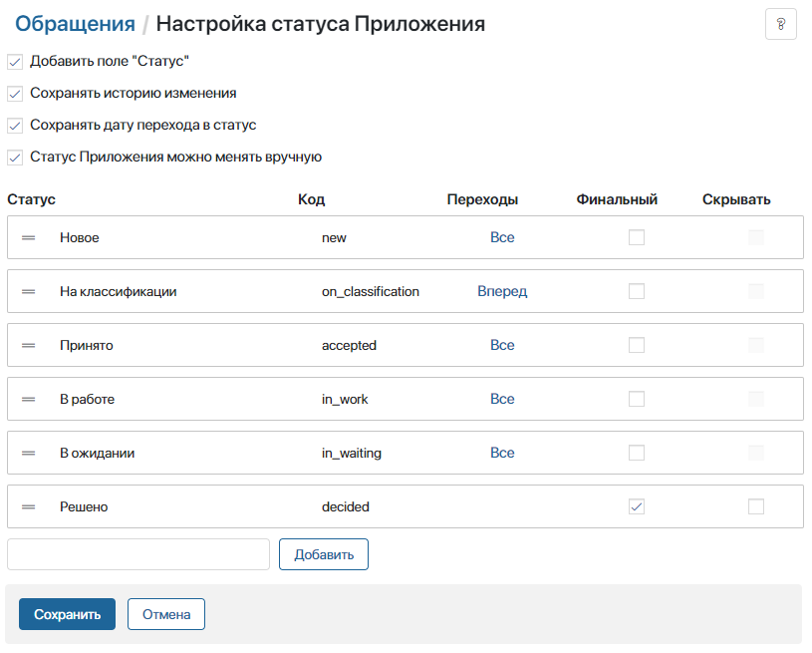The height and width of the screenshot is (653, 812).
Task: Click the drag handle next to Решено
Action: (29, 506)
